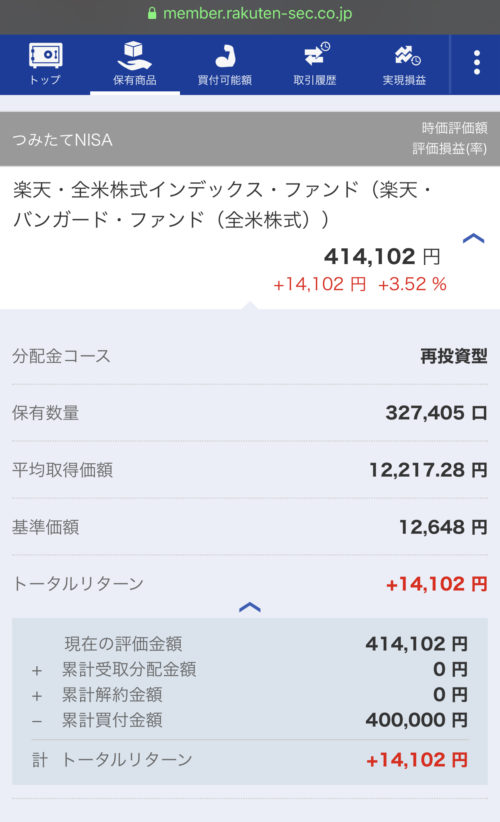Image resolution: width=500 pixels, height=822 pixels.
Task: Tap the 実現損益 tab label
Action: [404, 80]
